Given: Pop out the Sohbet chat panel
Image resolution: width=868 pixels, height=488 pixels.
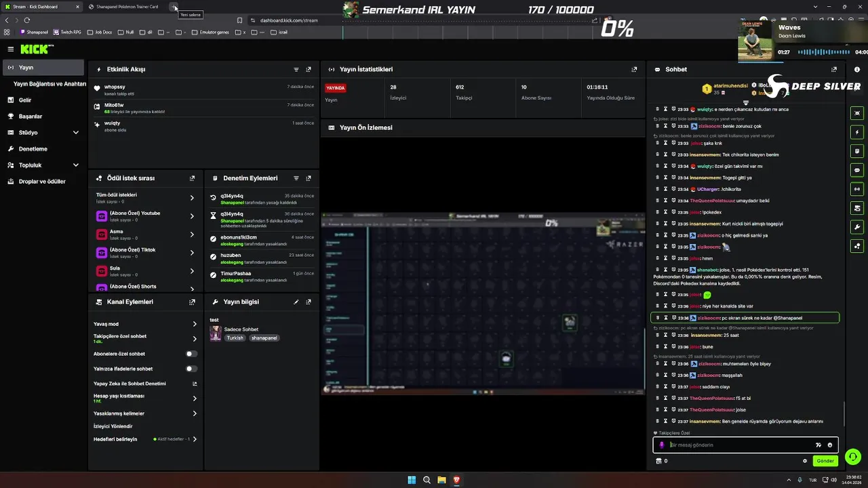Looking at the screenshot, I should point(834,69).
